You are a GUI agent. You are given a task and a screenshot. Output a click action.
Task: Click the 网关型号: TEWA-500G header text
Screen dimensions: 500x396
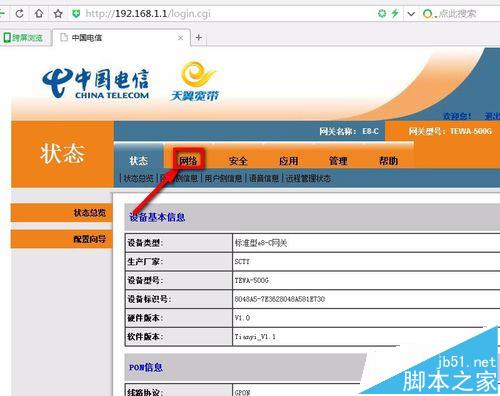coord(450,131)
